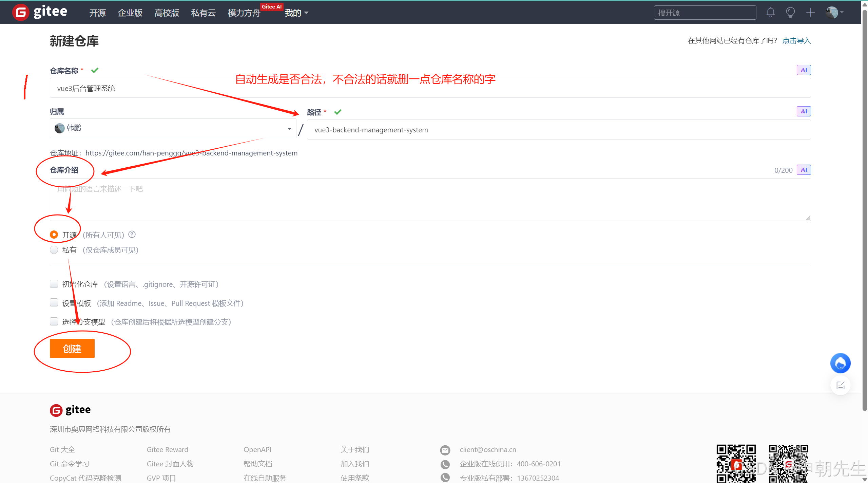868x483 pixels.
Task: Tick the 选择分支模型 checkbox
Action: pos(54,321)
